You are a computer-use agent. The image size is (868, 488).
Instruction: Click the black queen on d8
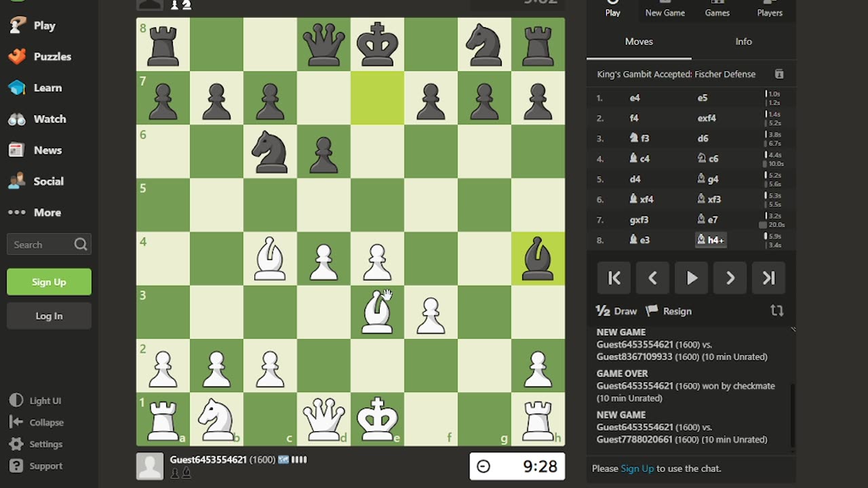point(323,44)
